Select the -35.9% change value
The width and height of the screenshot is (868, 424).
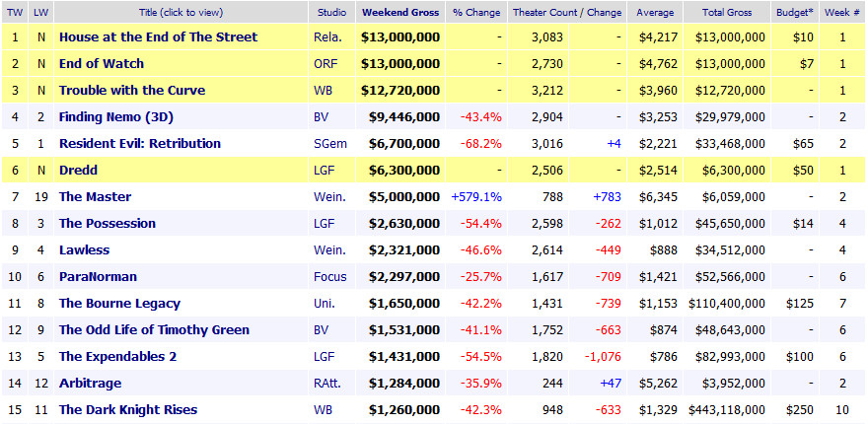coord(481,383)
